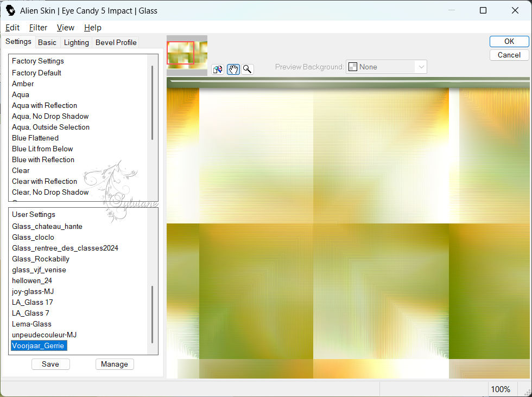Viewport: 532px width, 397px height.
Task: Confirm with the OK button
Action: [509, 41]
